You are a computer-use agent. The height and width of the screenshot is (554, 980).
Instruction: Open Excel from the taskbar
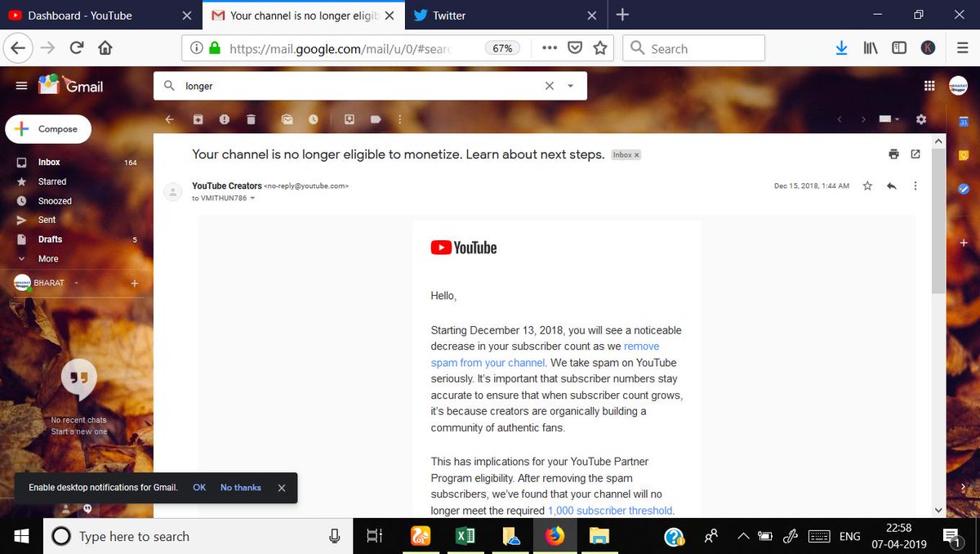[x=465, y=536]
